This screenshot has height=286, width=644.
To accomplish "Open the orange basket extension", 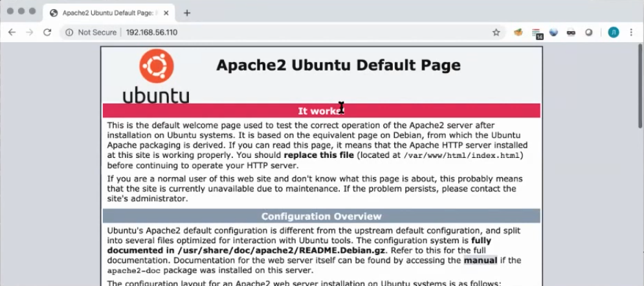I will coord(518,32).
